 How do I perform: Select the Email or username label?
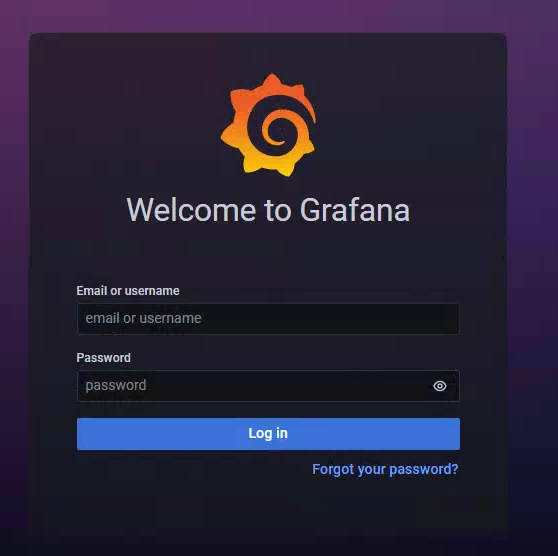click(128, 291)
